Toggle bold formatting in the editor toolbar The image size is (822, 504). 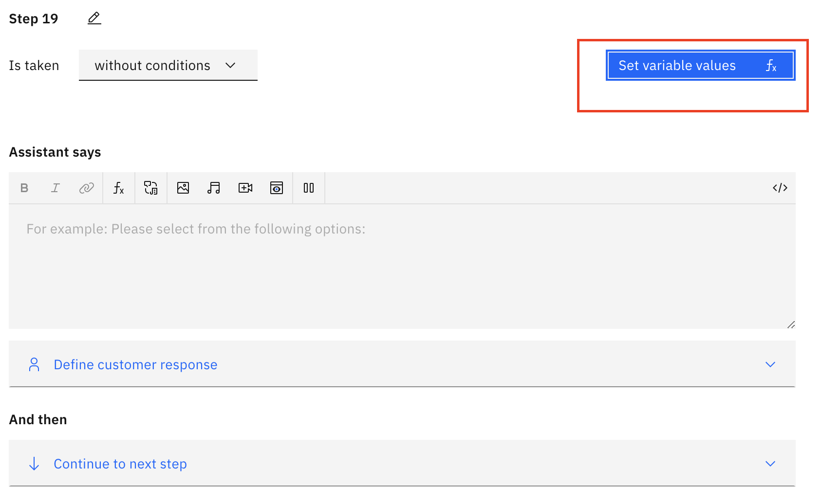tap(24, 188)
